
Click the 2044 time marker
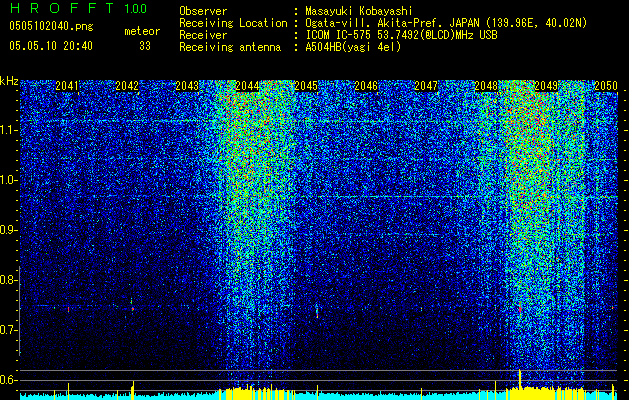[247, 86]
